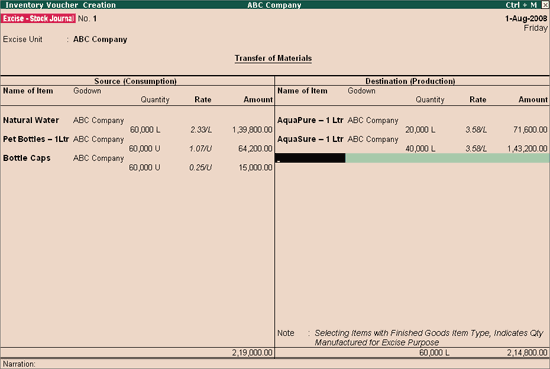Click Bottle Caps rate 0.25/U
This screenshot has width=550, height=369.
tap(200, 168)
